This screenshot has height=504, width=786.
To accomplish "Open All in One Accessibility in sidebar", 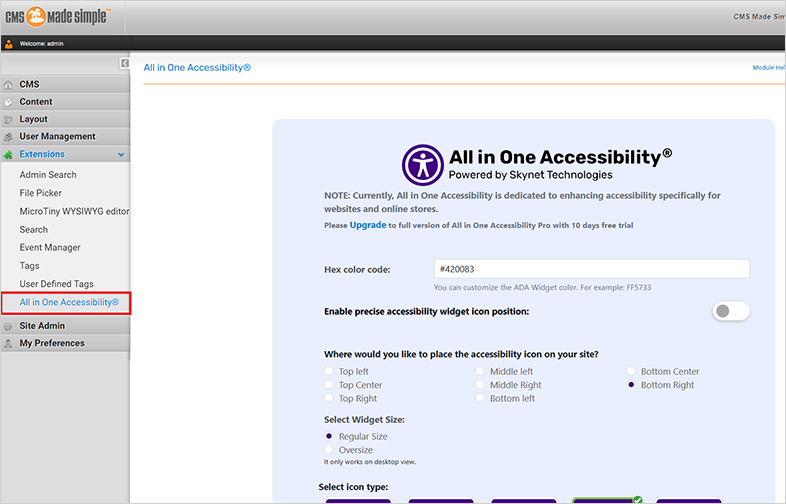I will point(69,302).
